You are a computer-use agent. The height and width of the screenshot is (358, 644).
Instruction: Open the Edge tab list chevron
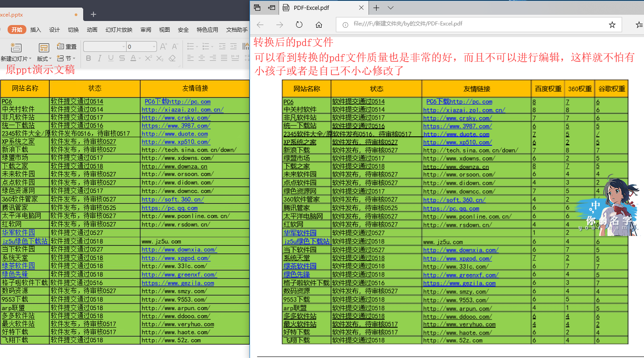tap(390, 8)
